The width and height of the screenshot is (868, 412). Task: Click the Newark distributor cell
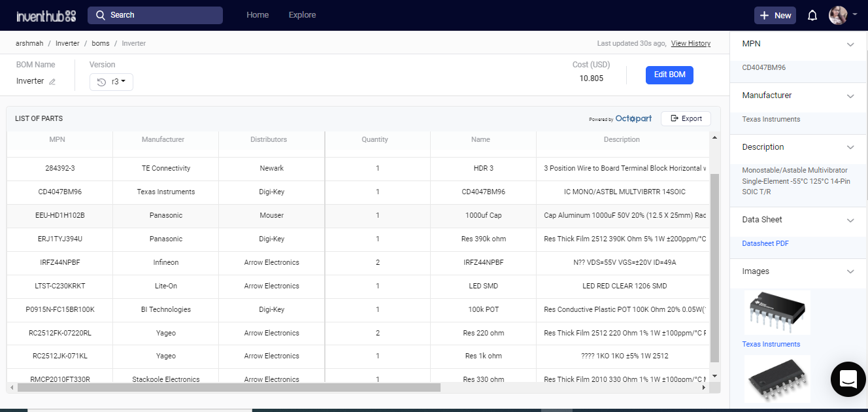click(272, 169)
